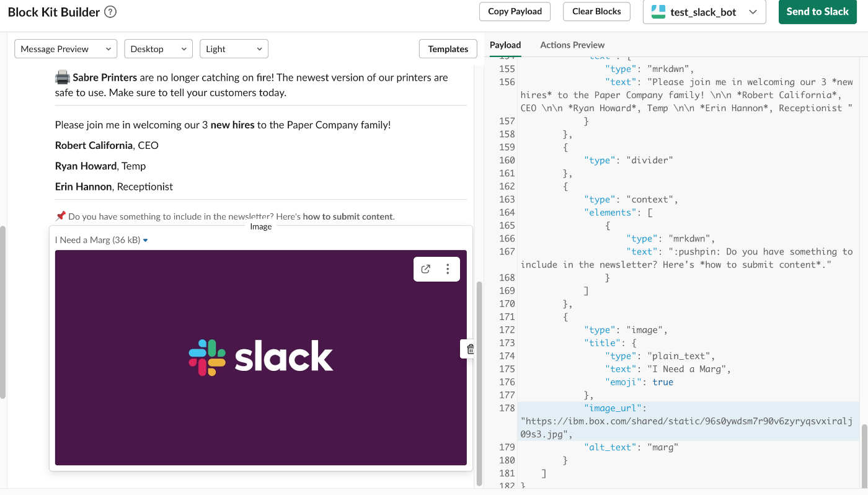
Task: Open the Desktop view dropdown
Action: [x=159, y=49]
